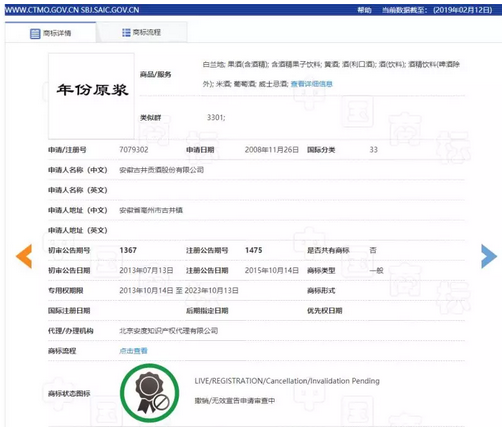Click the international class value 33
502x427 pixels.
pyautogui.click(x=373, y=150)
